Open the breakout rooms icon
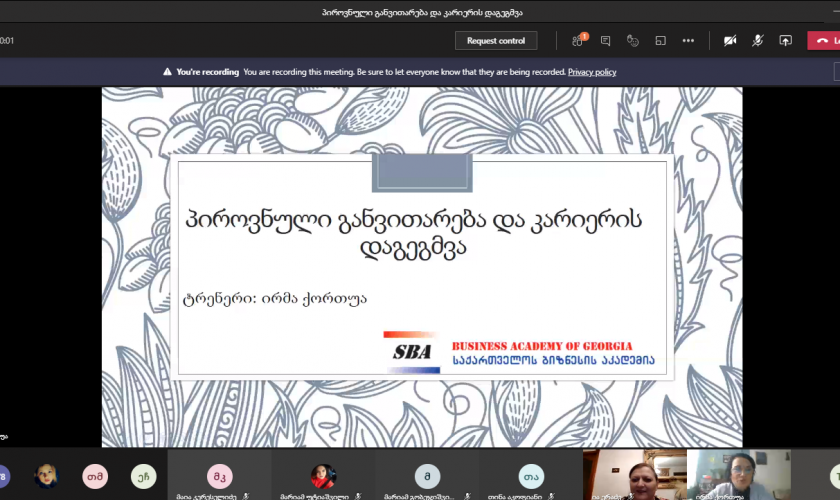 [660, 41]
